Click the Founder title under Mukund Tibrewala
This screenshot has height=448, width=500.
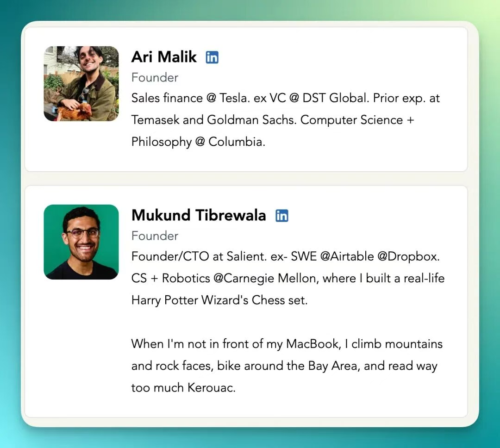point(155,236)
